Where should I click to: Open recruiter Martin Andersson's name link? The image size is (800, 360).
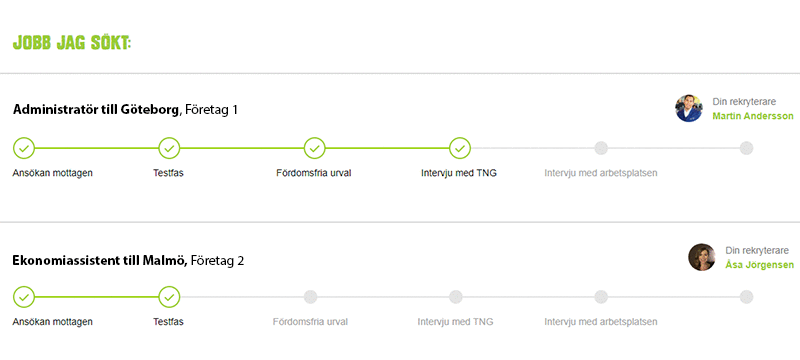[x=753, y=116]
